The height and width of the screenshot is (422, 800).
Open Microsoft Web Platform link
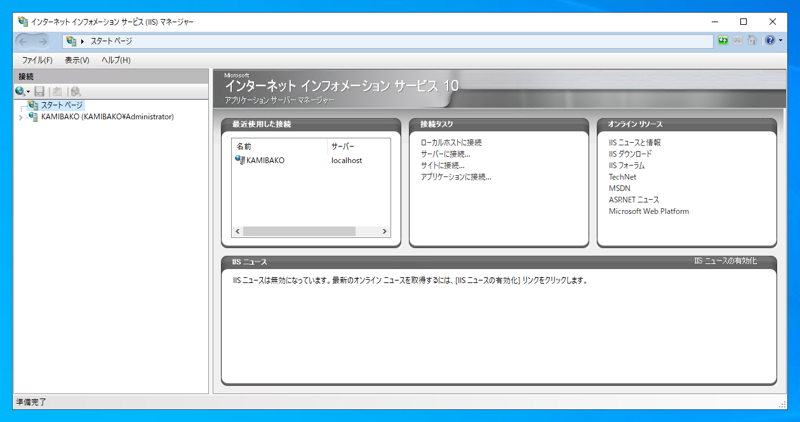coord(648,211)
